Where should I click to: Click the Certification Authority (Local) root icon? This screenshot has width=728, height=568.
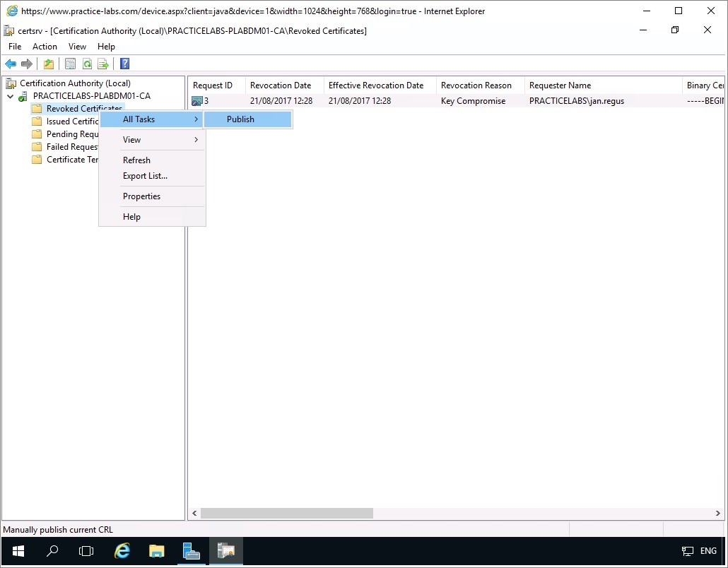[11, 83]
